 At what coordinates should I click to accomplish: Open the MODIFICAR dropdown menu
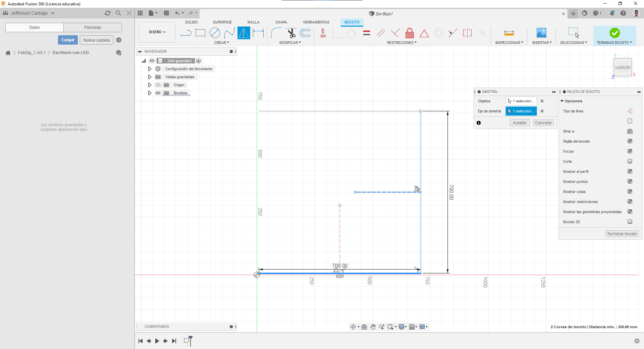pyautogui.click(x=290, y=43)
